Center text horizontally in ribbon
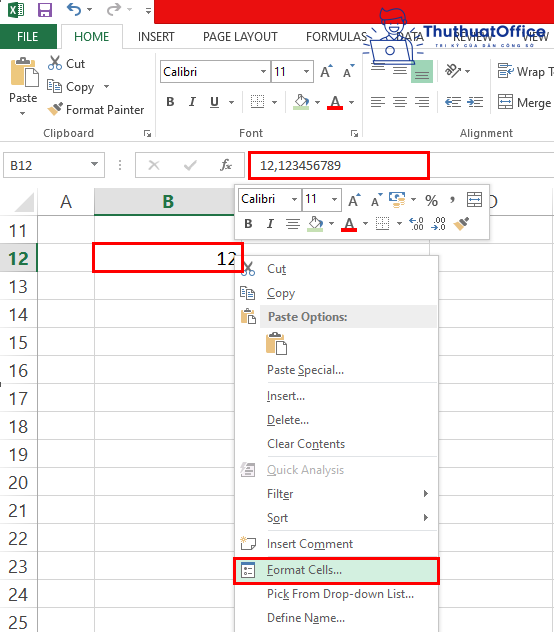This screenshot has height=632, width=554. tap(400, 102)
